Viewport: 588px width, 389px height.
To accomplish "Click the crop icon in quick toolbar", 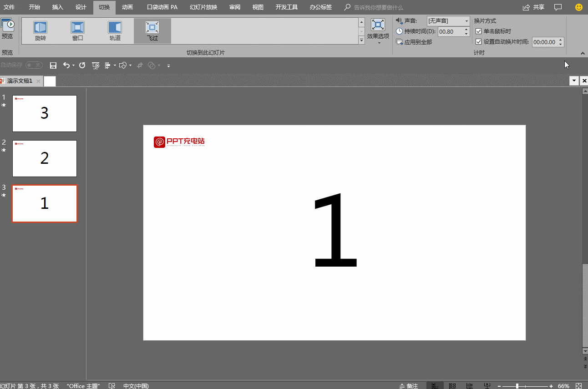I will click(x=140, y=66).
